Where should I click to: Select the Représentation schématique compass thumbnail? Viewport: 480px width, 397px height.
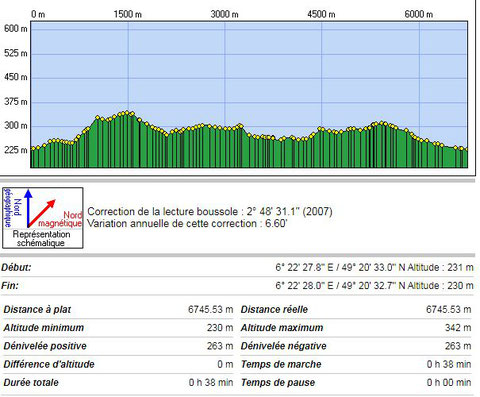pyautogui.click(x=43, y=218)
